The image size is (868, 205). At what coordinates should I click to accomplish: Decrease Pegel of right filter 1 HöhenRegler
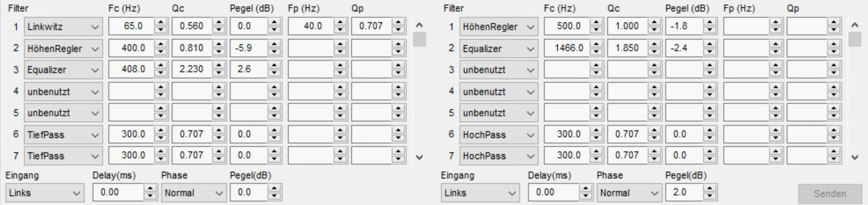point(710,30)
